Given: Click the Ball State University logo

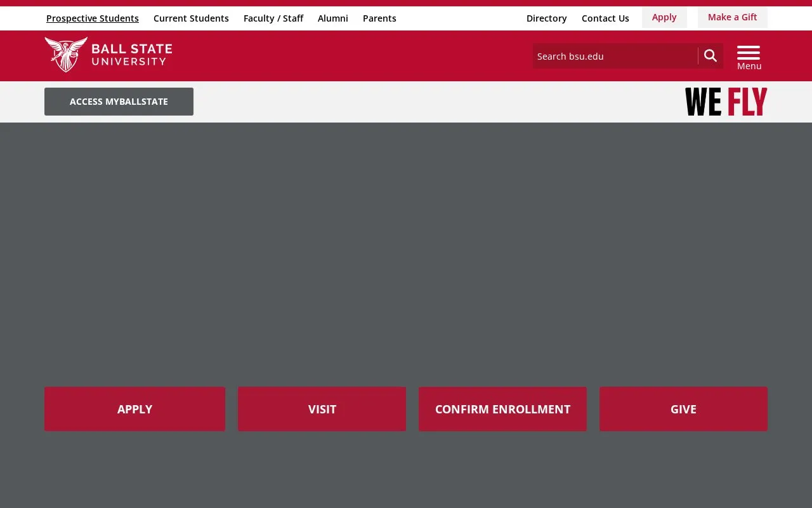Looking at the screenshot, I should pyautogui.click(x=108, y=55).
